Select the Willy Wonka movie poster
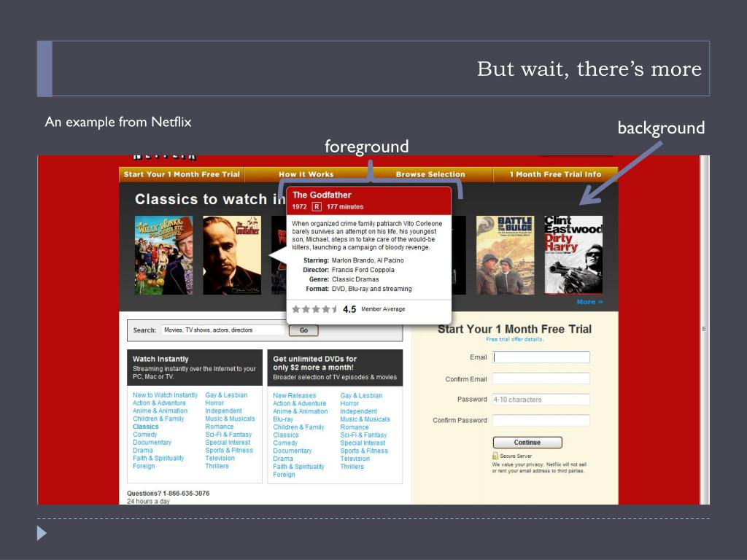The width and height of the screenshot is (747, 560). (163, 255)
